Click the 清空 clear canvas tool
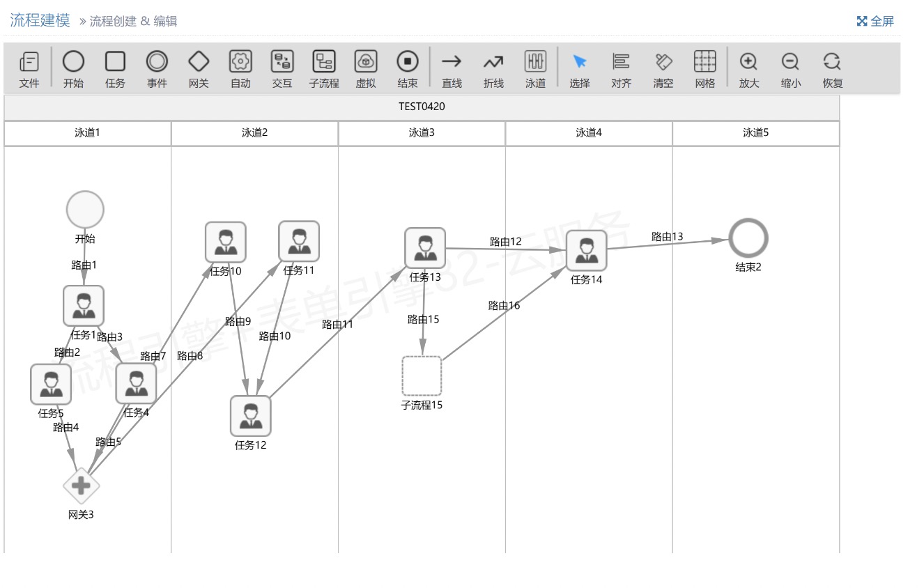The image size is (924, 588). coord(663,69)
